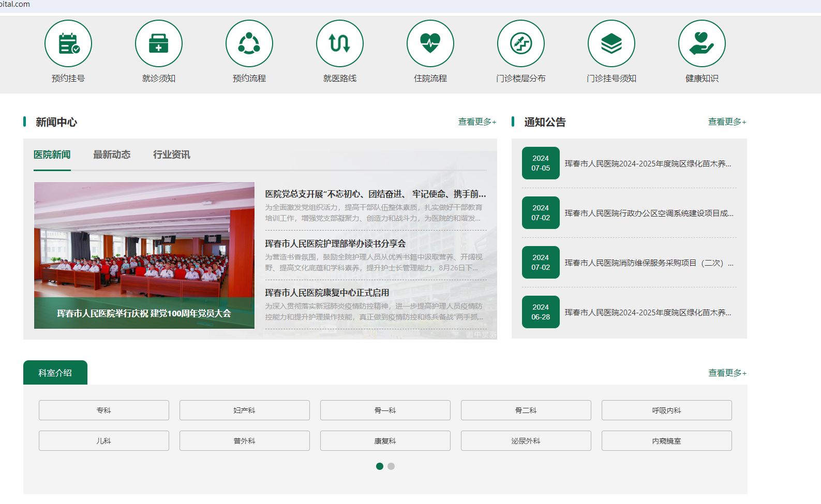Viewport: 821px width, 504px height.
Task: Open the 门诊挂号须知 layers icon
Action: click(611, 43)
